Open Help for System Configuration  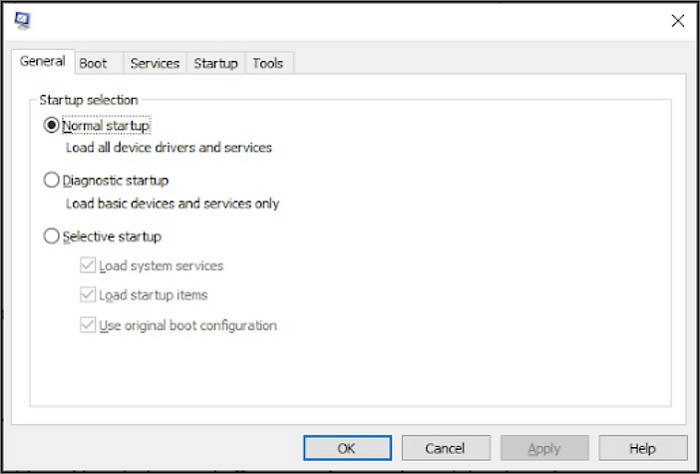pyautogui.click(x=642, y=448)
